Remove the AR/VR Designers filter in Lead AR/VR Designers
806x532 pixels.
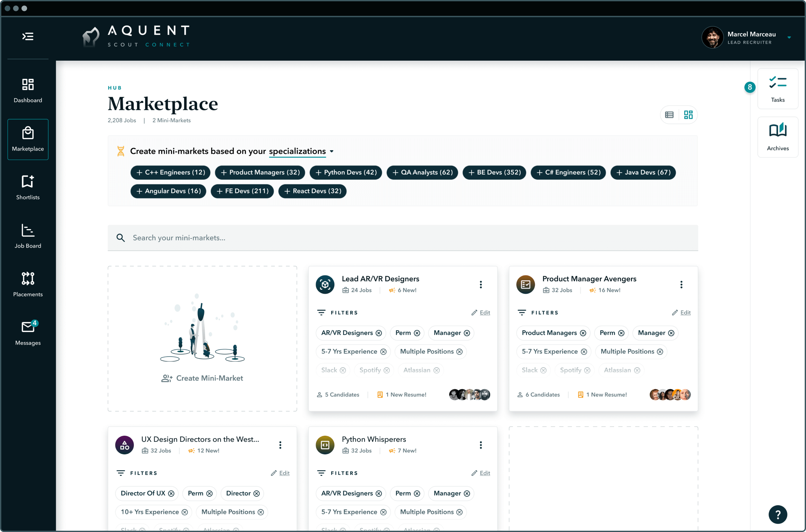(x=379, y=333)
